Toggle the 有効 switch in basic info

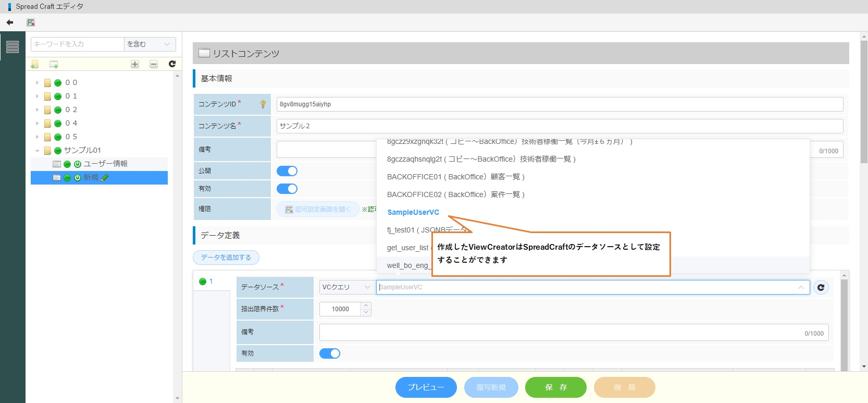[x=287, y=189]
